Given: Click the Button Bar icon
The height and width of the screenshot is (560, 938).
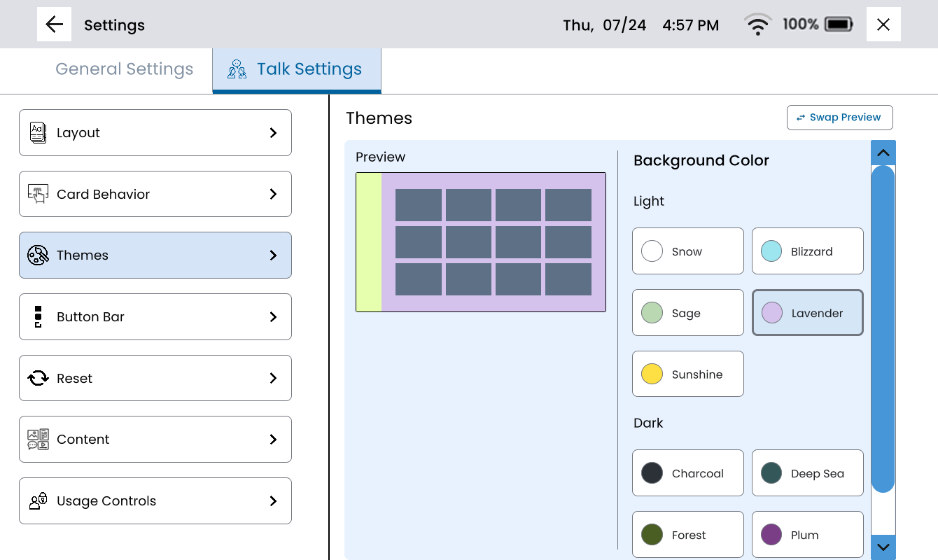Looking at the screenshot, I should tap(38, 316).
